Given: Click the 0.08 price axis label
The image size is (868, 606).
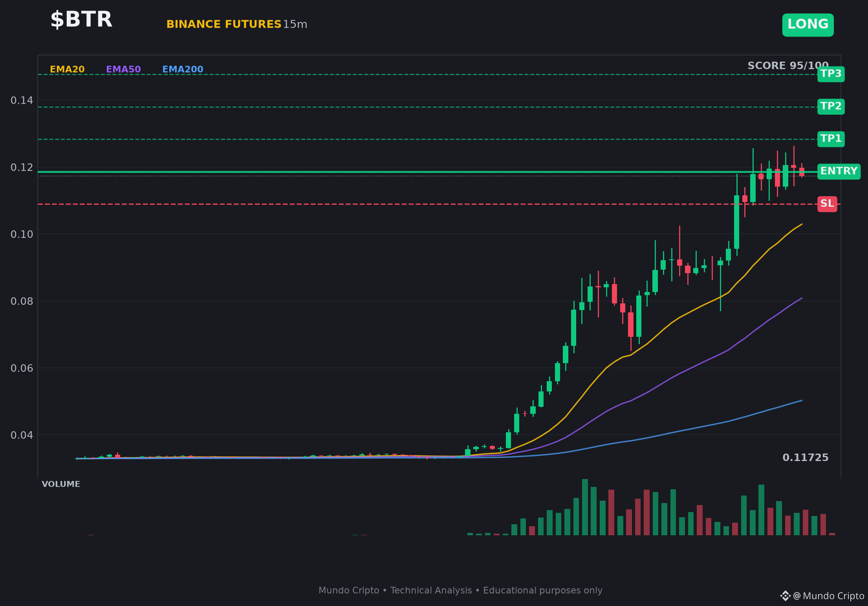Looking at the screenshot, I should (22, 301).
